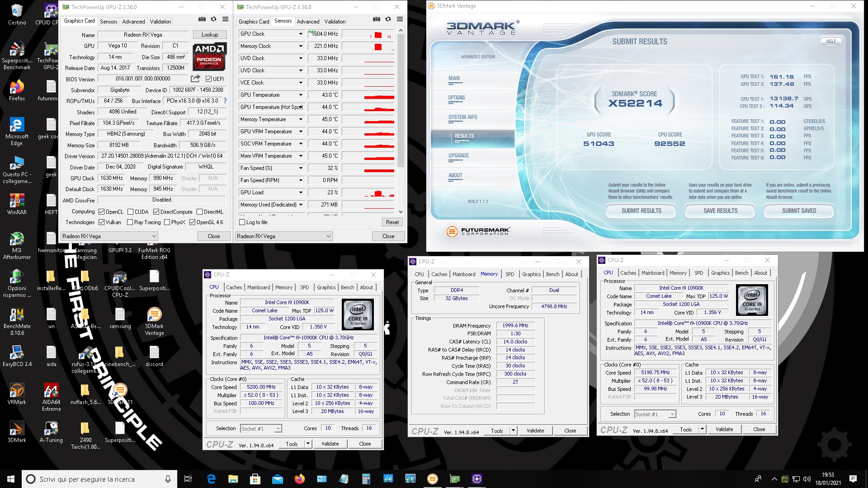Image resolution: width=868 pixels, height=488 pixels.
Task: Click the Name field showing Radeon RX Vega
Action: [x=143, y=34]
